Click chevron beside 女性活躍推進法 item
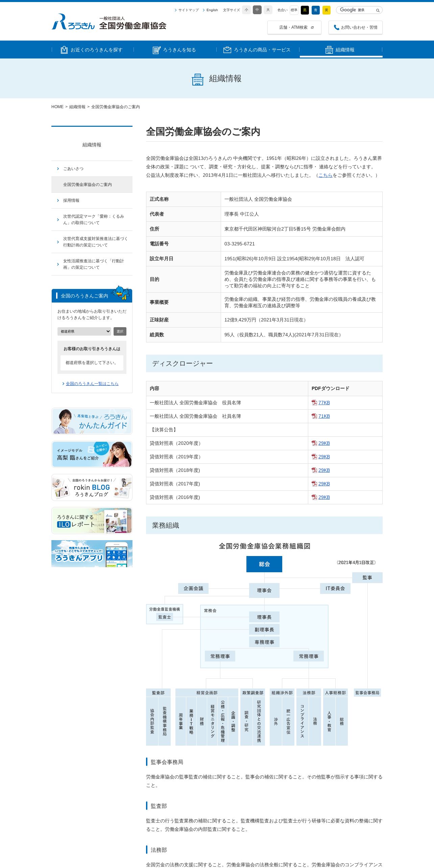Viewport: 434px width, 868px height. point(58,264)
